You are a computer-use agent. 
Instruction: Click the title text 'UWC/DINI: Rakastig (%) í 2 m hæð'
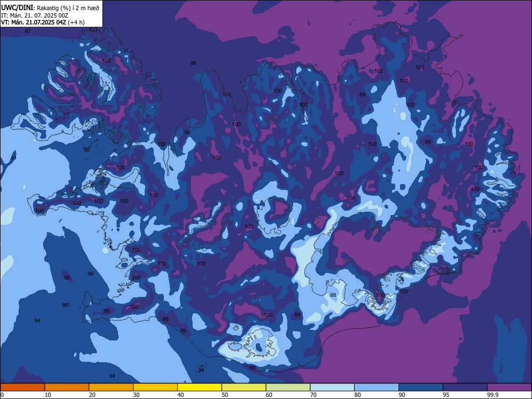click(50, 8)
